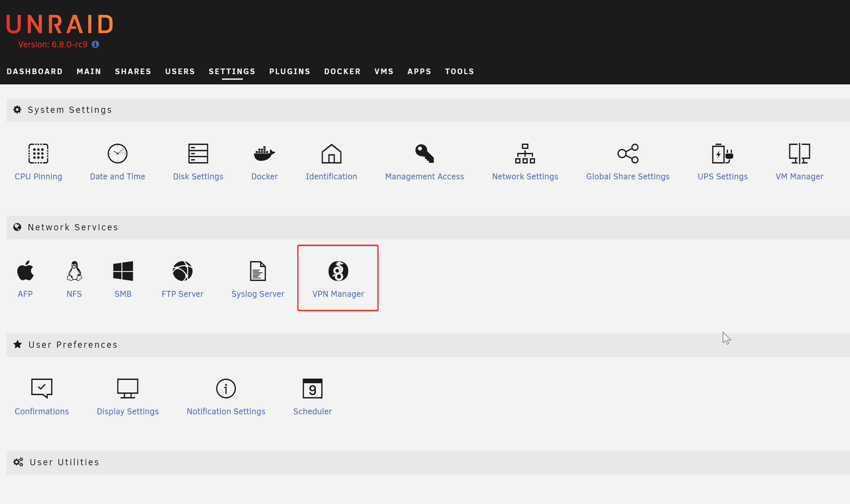Expand the User Utilities section
The image size is (850, 504).
point(64,461)
